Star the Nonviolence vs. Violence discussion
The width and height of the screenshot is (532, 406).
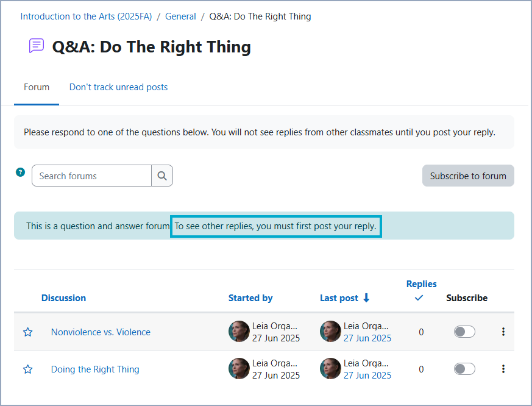point(27,332)
